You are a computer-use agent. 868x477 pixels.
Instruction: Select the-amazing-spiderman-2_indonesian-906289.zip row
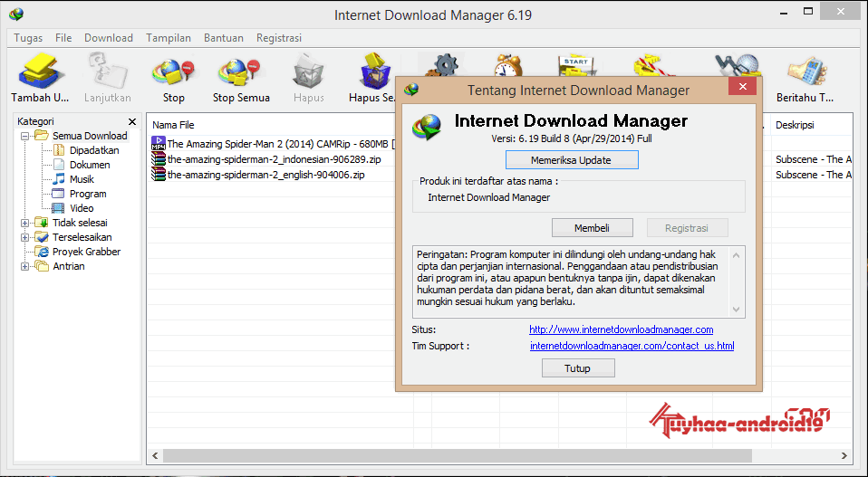(x=274, y=159)
